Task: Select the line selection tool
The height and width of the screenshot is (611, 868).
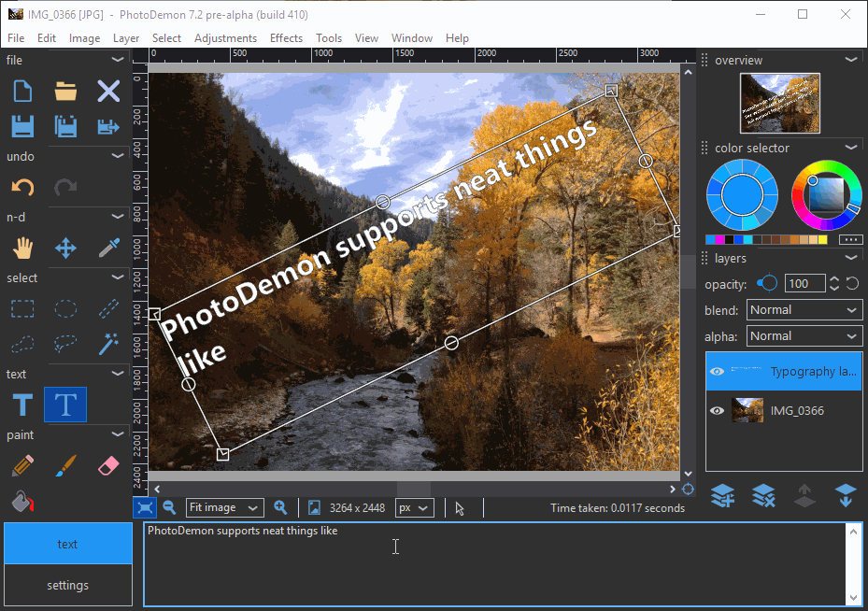Action: (x=108, y=309)
